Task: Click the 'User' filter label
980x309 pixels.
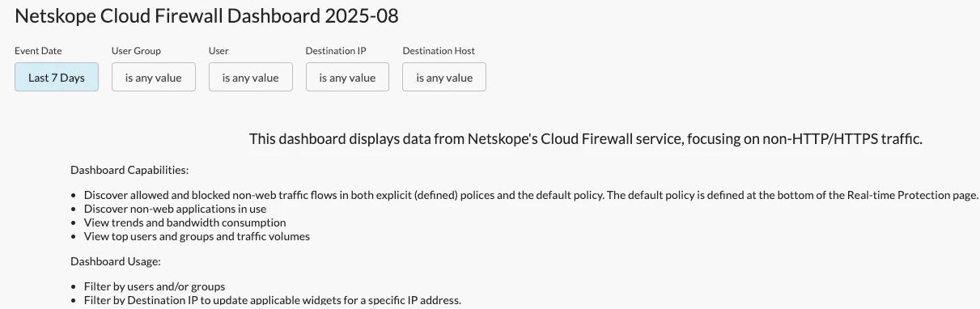Action: [x=218, y=51]
